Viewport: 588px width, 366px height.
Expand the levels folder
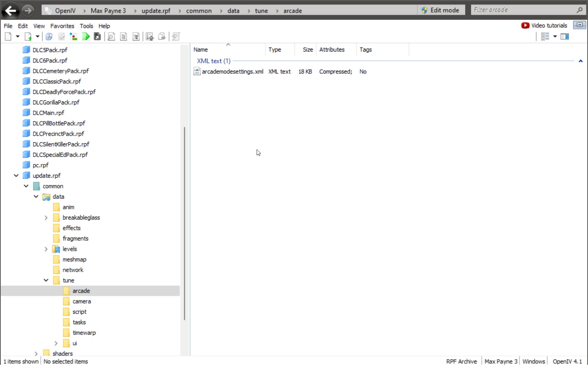tap(46, 249)
